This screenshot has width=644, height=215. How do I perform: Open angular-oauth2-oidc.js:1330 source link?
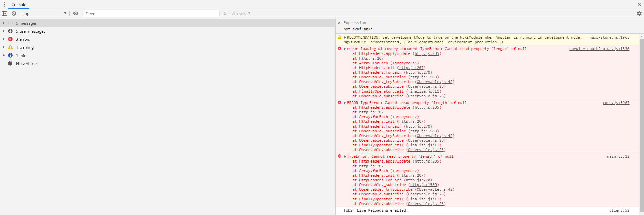pyautogui.click(x=599, y=49)
